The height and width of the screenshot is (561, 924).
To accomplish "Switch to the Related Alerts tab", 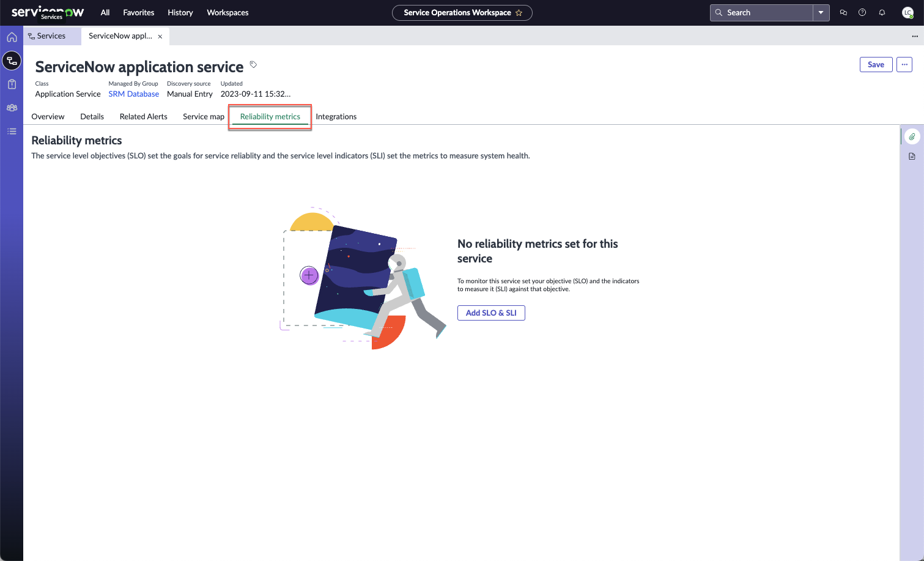I will [144, 116].
